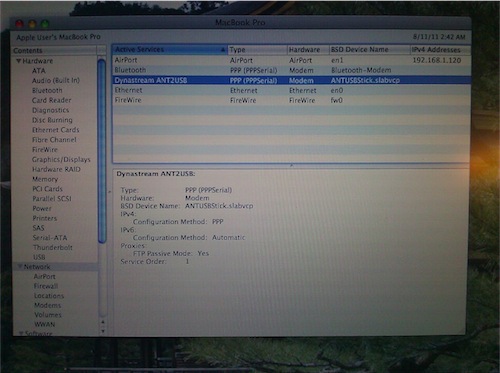This screenshot has width=500, height=373.
Task: Sort by BSD Device Name column
Action: pos(370,50)
